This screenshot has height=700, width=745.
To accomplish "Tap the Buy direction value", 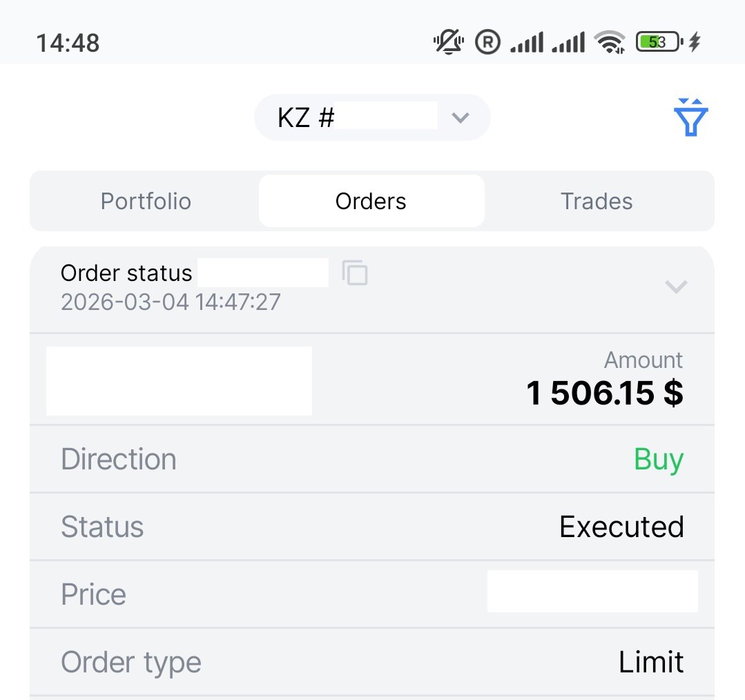I will click(x=659, y=459).
